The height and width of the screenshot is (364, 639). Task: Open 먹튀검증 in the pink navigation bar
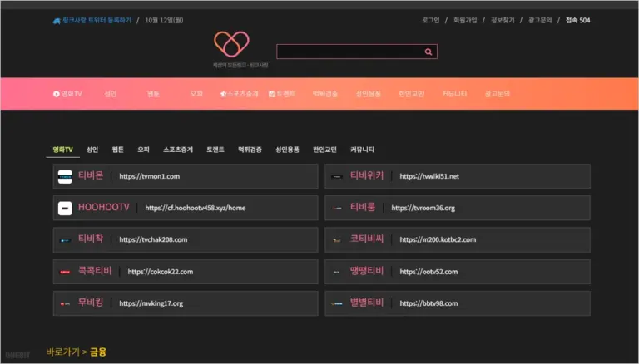pos(324,94)
